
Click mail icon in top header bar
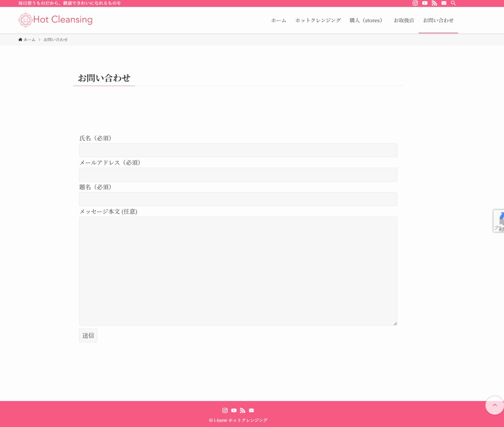(x=444, y=3)
